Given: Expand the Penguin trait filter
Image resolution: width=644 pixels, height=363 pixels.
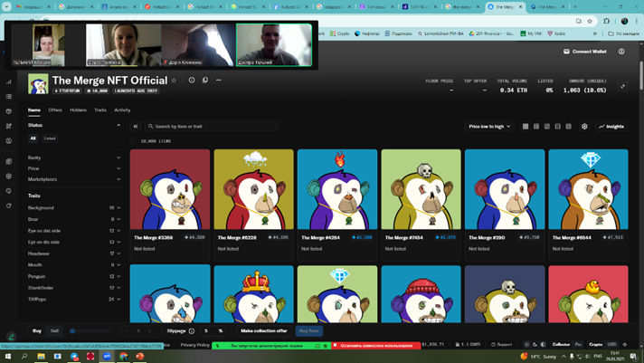Looking at the screenshot, I should (74, 277).
